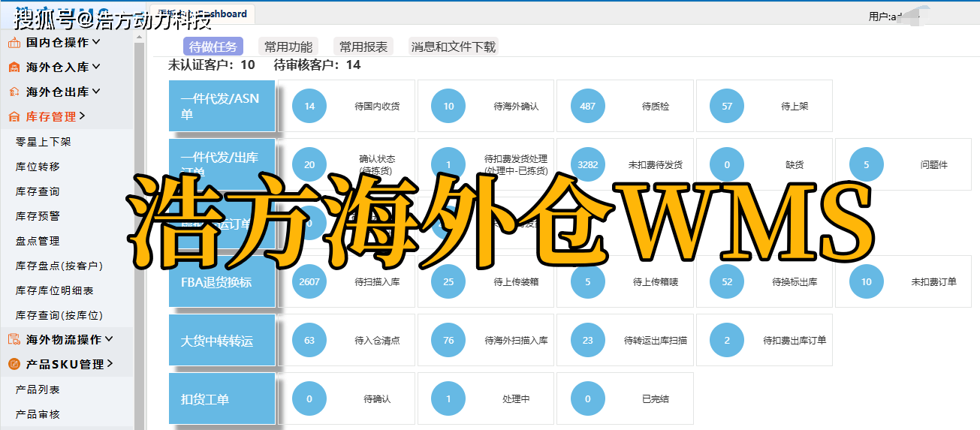The image size is (980, 430).
Task: Open the 52 待换标出库 card
Action: click(x=764, y=281)
